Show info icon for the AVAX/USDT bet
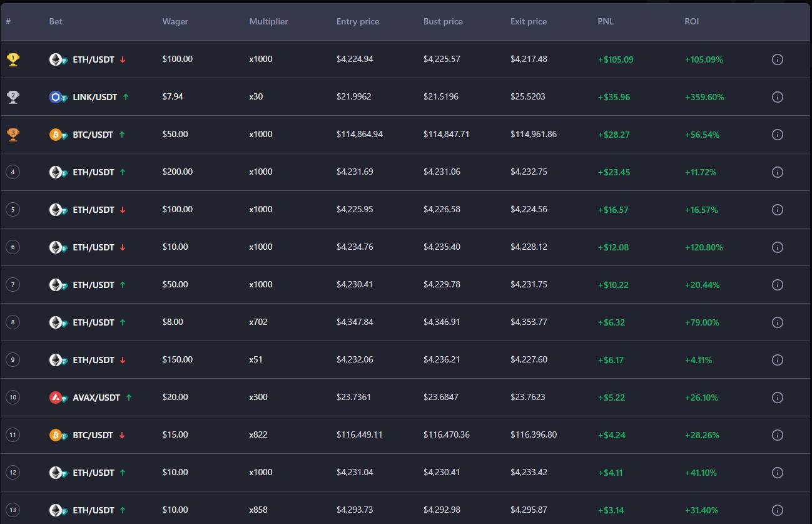812x524 pixels. coord(778,398)
